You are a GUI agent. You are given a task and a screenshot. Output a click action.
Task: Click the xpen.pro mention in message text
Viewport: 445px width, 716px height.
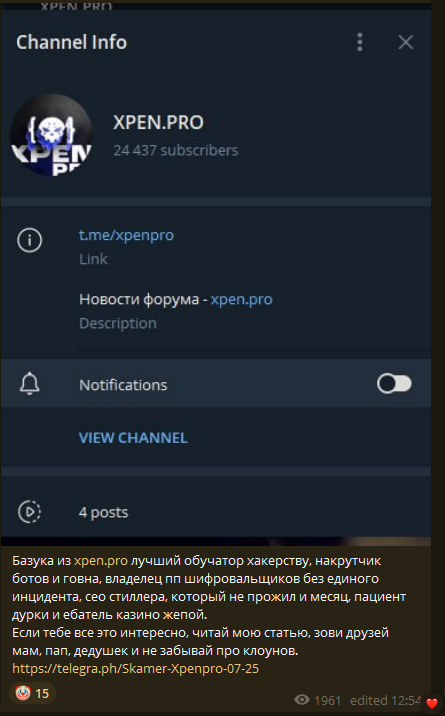coord(101,561)
